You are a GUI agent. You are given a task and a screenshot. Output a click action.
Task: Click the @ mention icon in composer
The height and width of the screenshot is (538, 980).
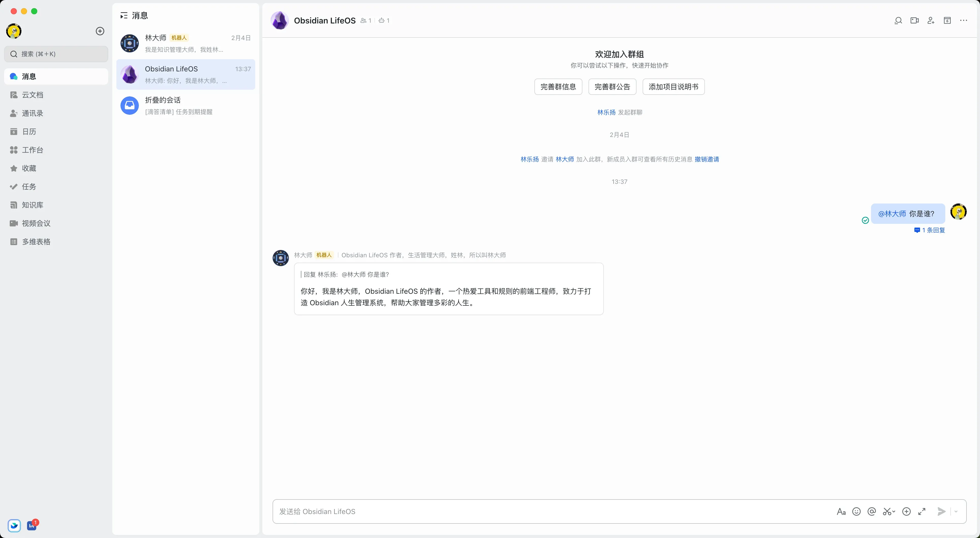point(872,511)
